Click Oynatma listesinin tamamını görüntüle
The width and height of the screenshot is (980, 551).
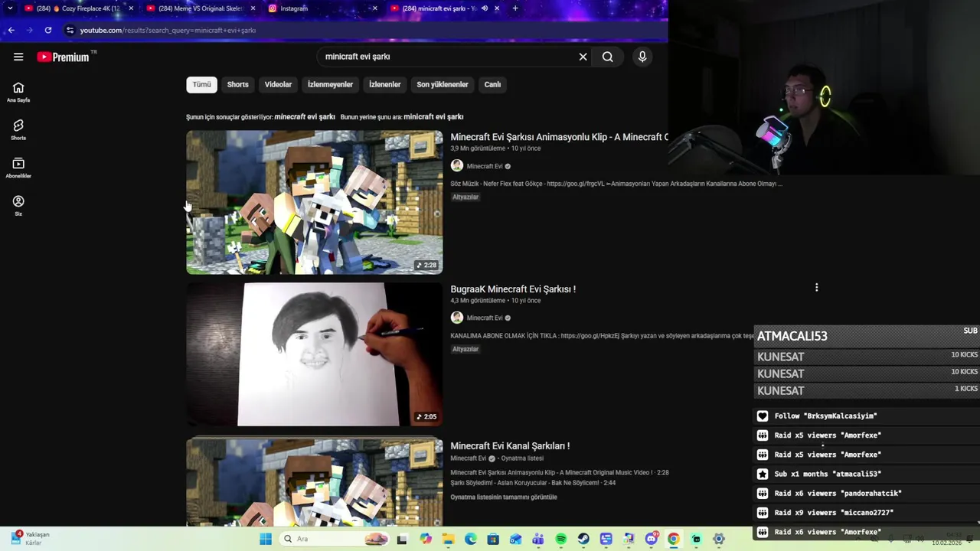point(504,497)
